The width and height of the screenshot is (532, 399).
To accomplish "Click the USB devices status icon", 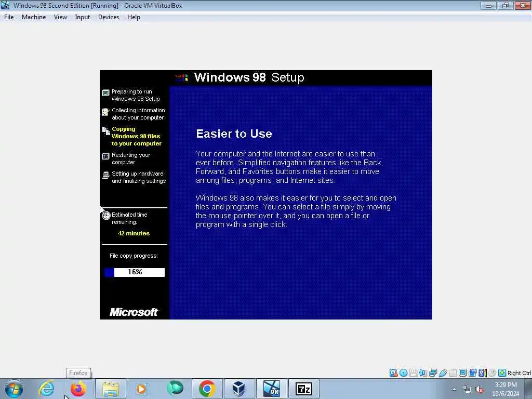I will 443,373.
